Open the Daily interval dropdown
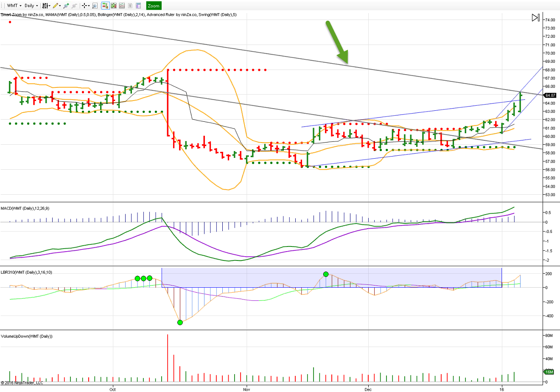The height and width of the screenshot is (392, 560). pyautogui.click(x=31, y=6)
